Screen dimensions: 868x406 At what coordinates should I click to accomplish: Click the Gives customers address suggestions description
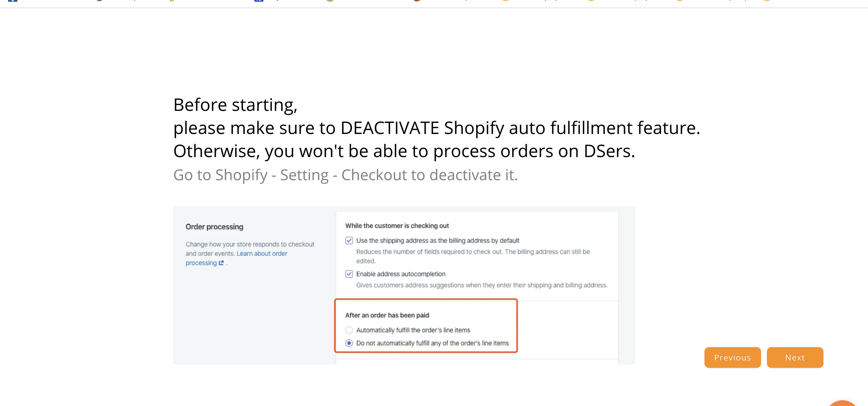(482, 285)
